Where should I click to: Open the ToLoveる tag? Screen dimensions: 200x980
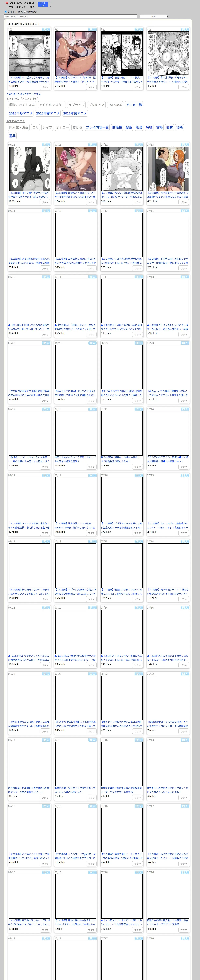tap(115, 105)
